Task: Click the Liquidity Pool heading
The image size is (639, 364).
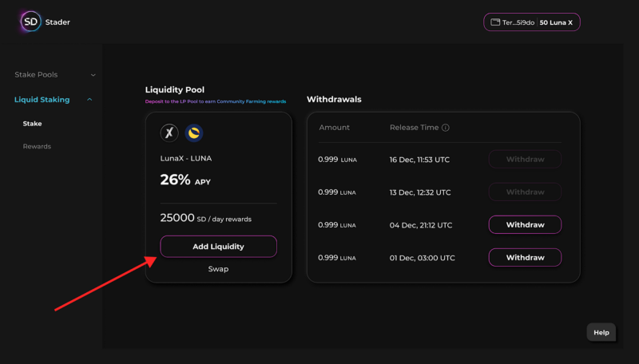Action: pos(175,89)
